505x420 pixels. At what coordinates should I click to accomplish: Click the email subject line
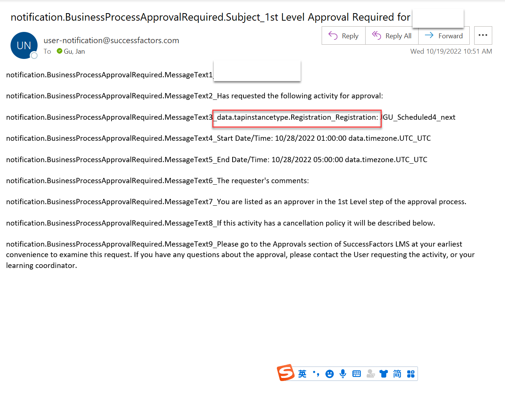pyautogui.click(x=210, y=17)
